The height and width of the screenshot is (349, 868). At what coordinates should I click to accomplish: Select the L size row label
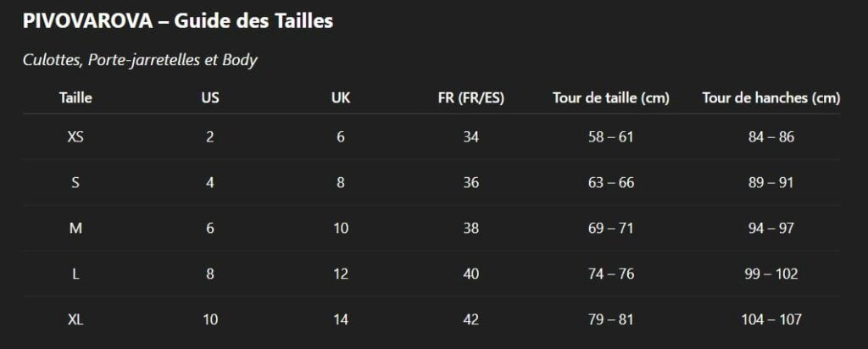(75, 274)
